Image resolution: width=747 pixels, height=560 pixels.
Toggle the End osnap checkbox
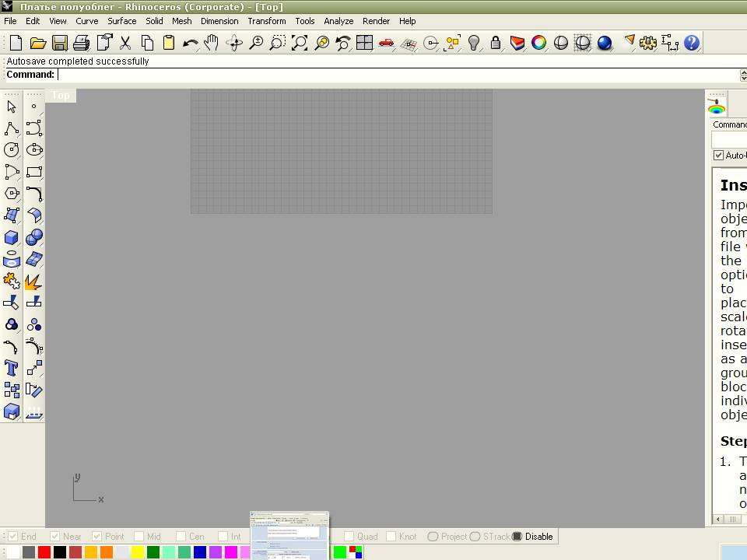coord(13,536)
